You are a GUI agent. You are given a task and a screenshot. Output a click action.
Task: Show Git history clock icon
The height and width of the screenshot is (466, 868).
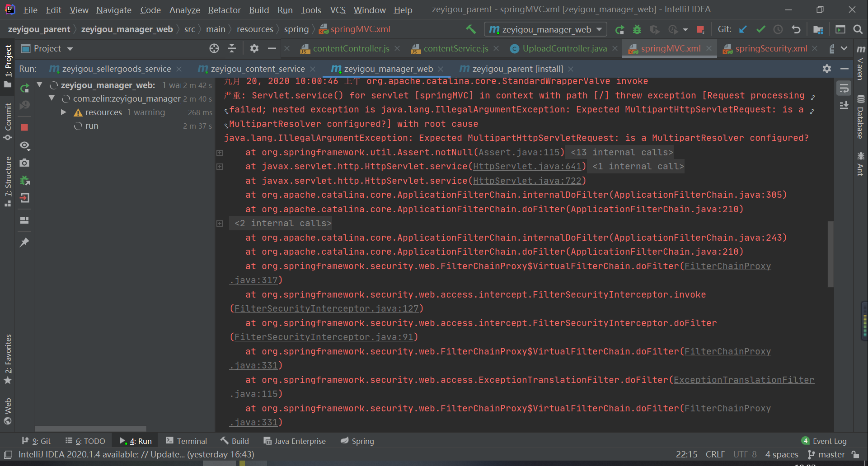click(778, 29)
